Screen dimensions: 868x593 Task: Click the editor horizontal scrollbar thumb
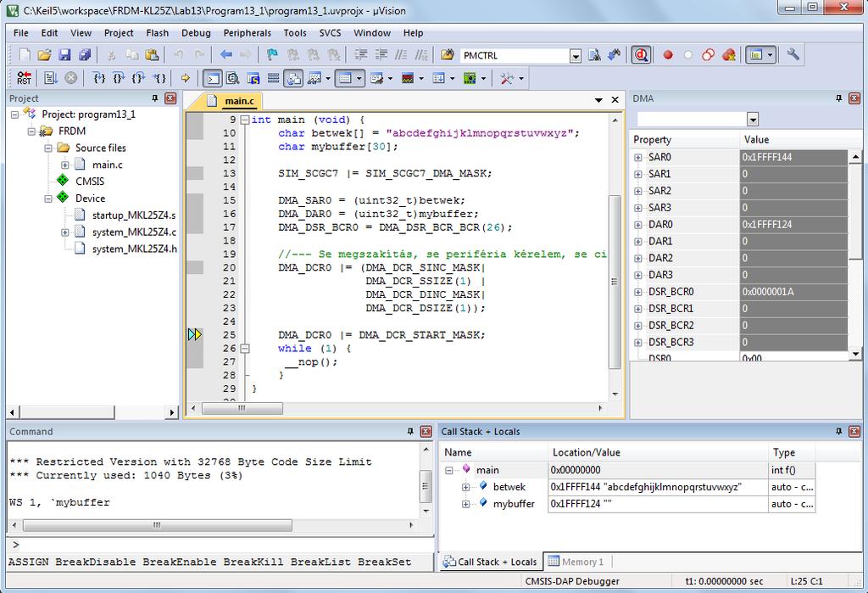(242, 408)
